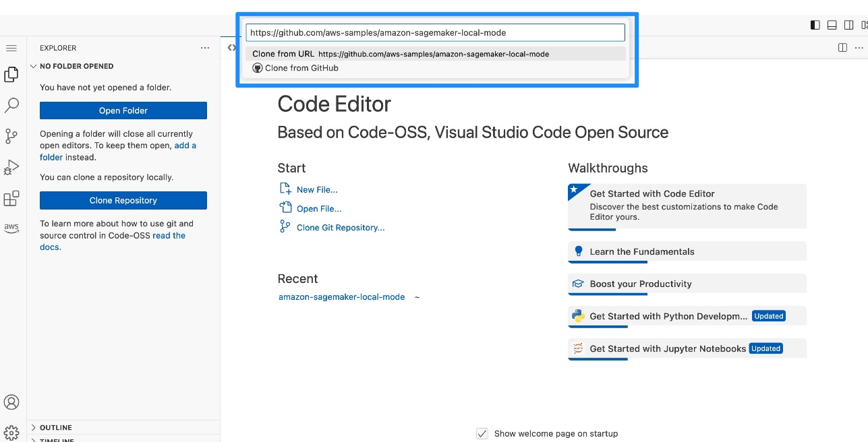Click the GitHub icon beside Clone from GitHub
Viewport: 868px width, 442px height.
(x=257, y=68)
